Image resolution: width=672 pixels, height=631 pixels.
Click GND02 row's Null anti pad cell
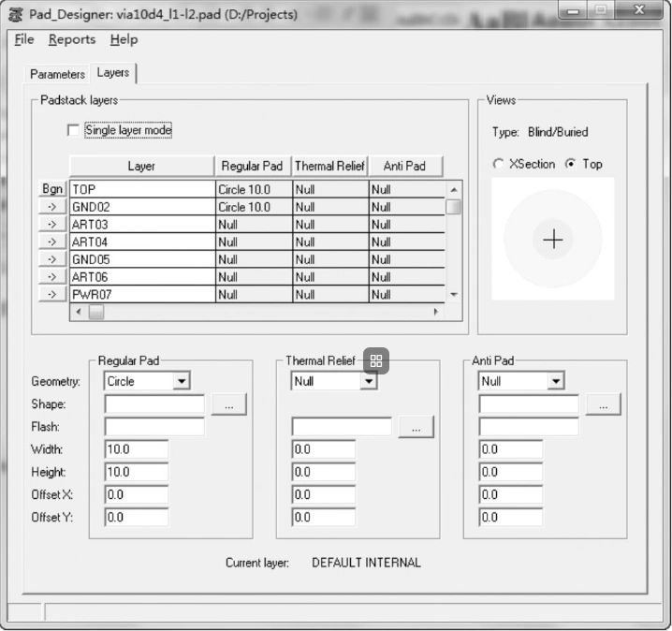407,207
